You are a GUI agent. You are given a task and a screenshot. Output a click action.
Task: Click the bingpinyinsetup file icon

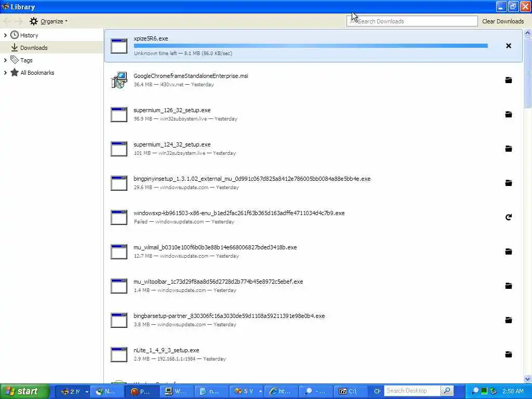(119, 183)
